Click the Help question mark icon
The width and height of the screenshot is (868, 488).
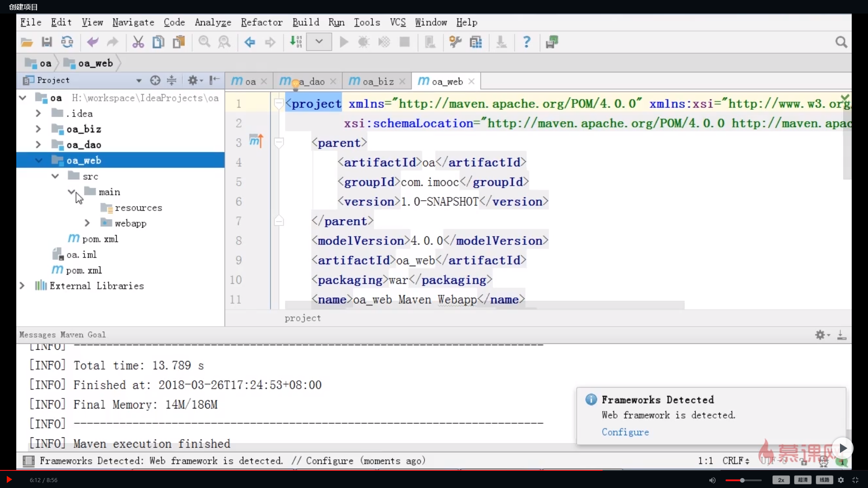click(527, 42)
